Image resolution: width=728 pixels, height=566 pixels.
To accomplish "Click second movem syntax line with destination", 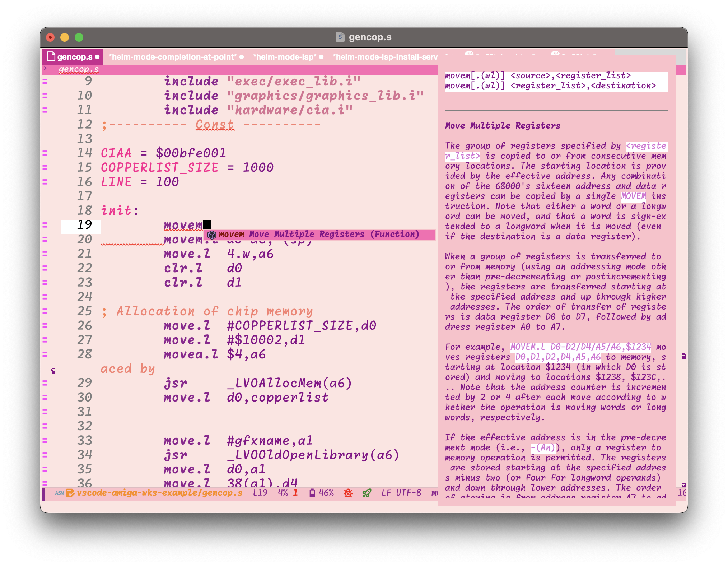I will coord(550,85).
